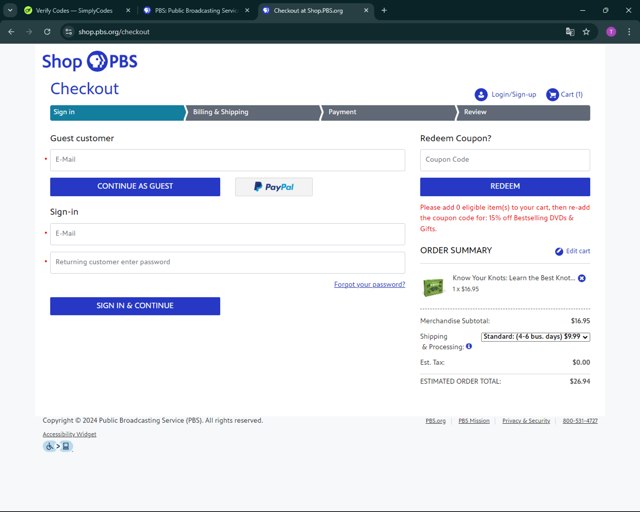Click the Know Your Knots product title
The height and width of the screenshot is (512, 640).
pos(513,278)
